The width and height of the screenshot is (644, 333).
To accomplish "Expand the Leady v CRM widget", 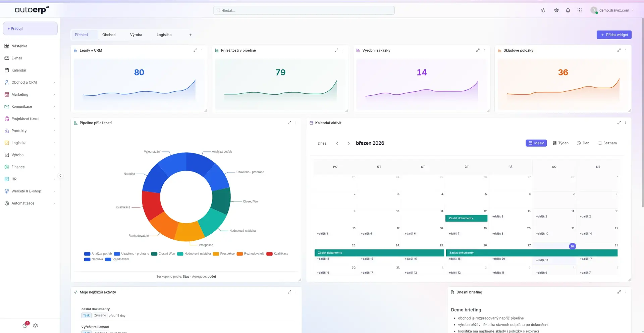I will point(196,50).
